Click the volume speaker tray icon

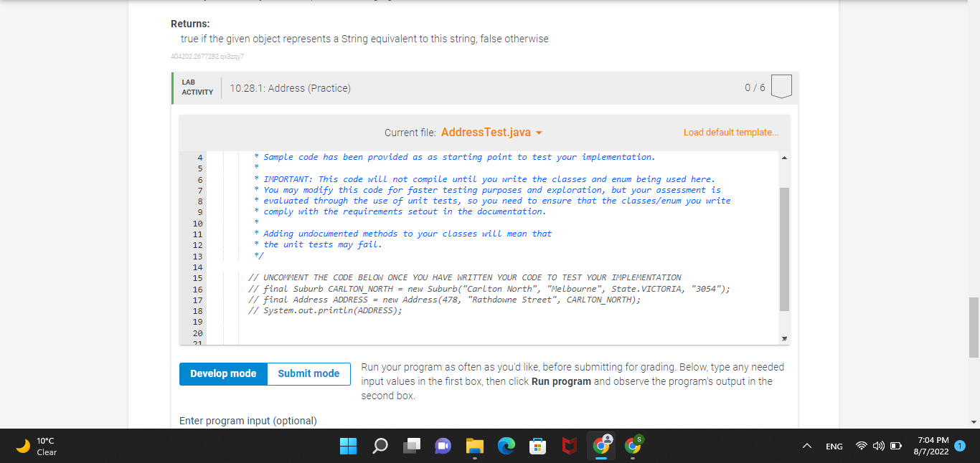point(879,447)
